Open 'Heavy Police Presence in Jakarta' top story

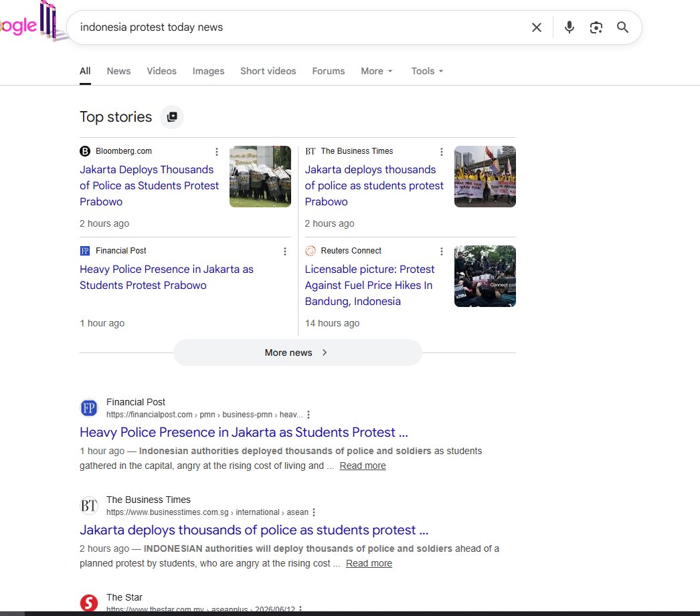(x=167, y=278)
